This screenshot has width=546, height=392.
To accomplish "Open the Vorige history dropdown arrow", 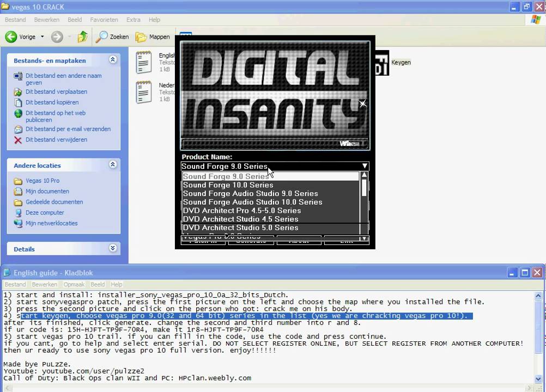I will [42, 36].
